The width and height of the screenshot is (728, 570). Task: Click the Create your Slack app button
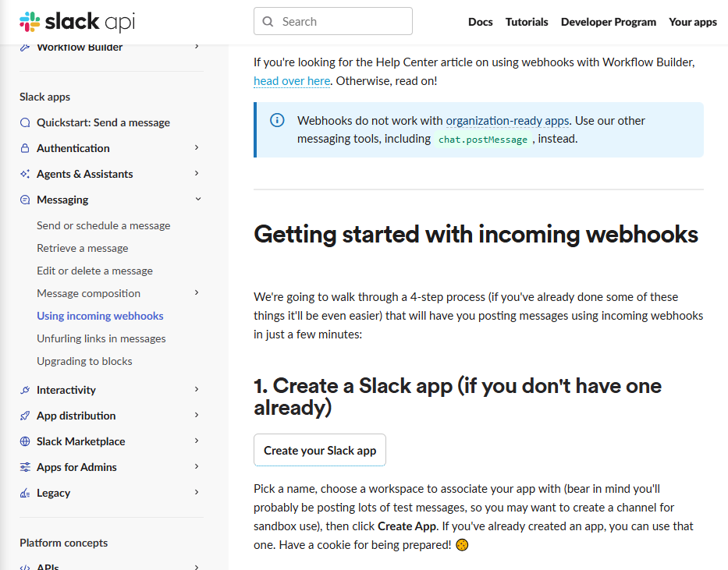click(320, 451)
